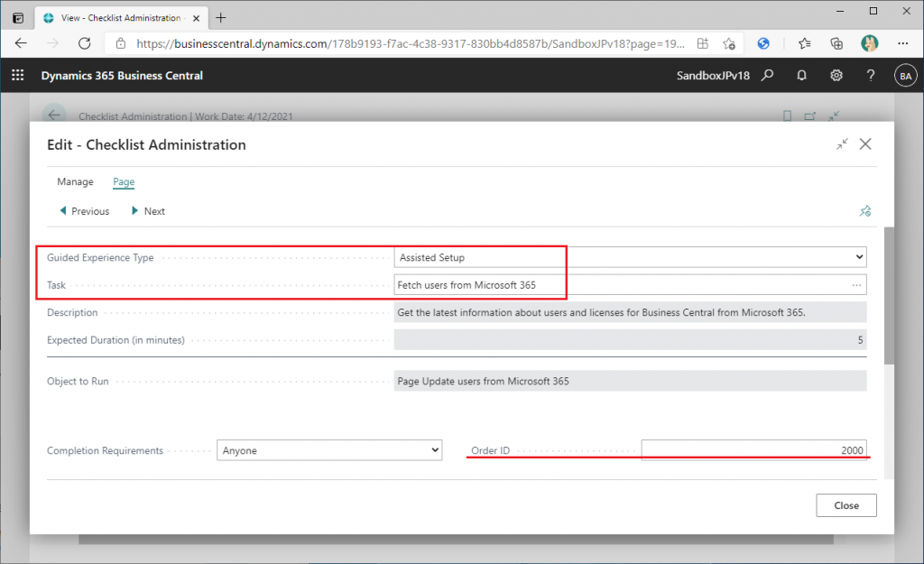Click the tab actions icon left of tabs
Viewport: 924px width, 564px height.
[18, 18]
